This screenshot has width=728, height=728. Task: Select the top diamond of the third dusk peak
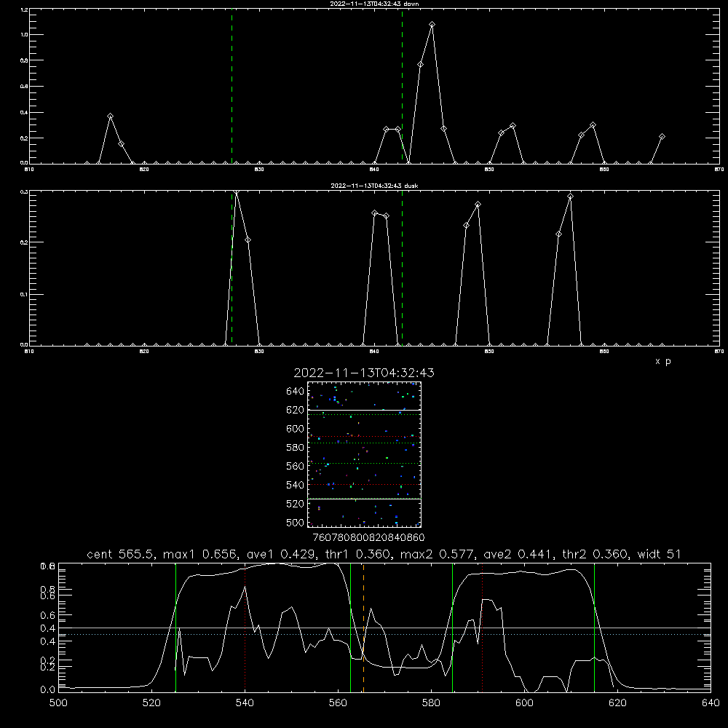(478, 205)
